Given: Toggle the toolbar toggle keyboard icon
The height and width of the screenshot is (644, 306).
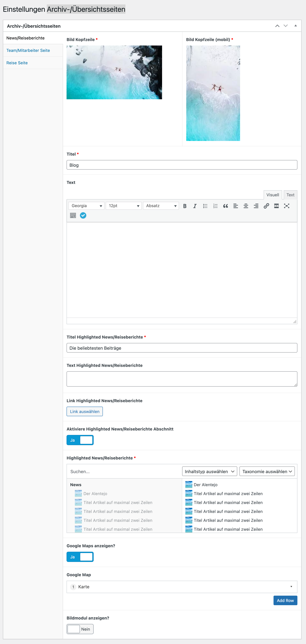Looking at the screenshot, I should tap(73, 215).
